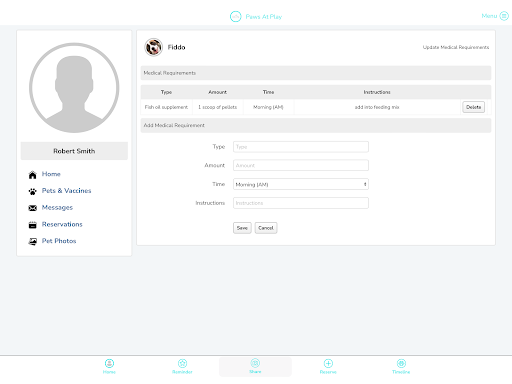512x384 pixels.
Task: Open the envelope Messages icon
Action: tap(32, 208)
